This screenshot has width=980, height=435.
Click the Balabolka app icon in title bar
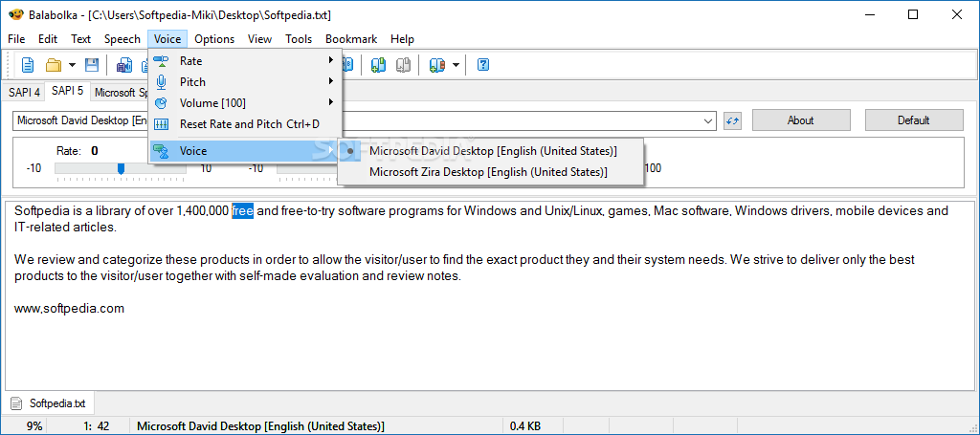pos(15,14)
